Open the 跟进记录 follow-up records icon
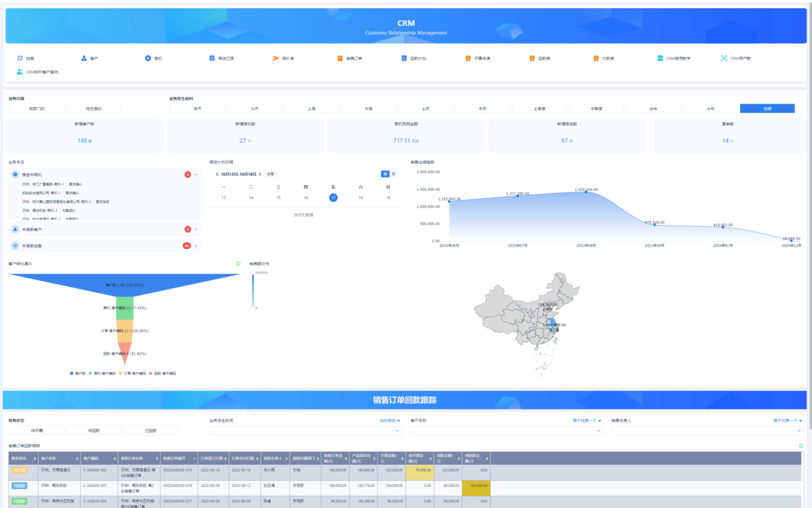 [212, 58]
